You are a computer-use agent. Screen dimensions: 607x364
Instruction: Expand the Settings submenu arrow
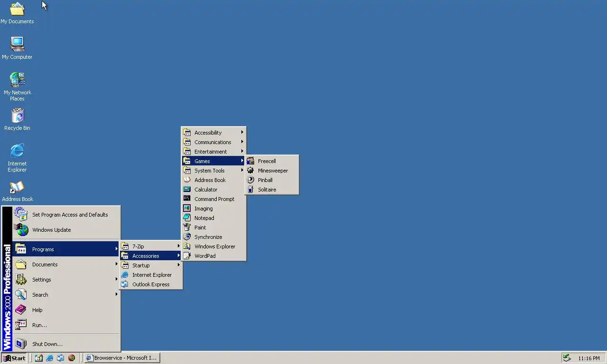pos(116,280)
